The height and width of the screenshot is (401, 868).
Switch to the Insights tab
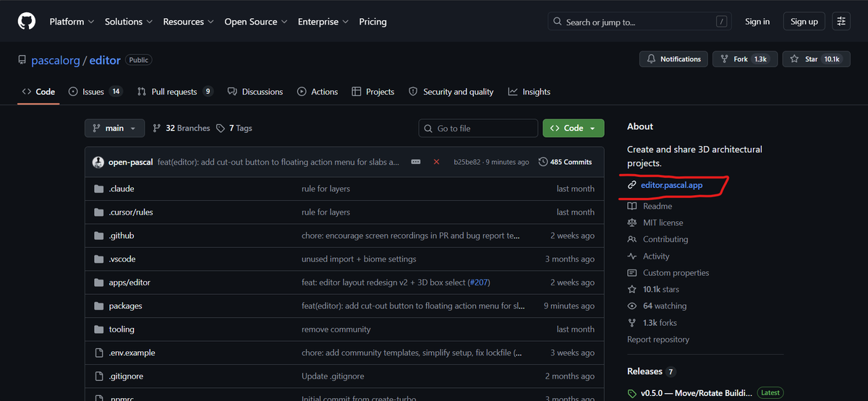coord(529,92)
